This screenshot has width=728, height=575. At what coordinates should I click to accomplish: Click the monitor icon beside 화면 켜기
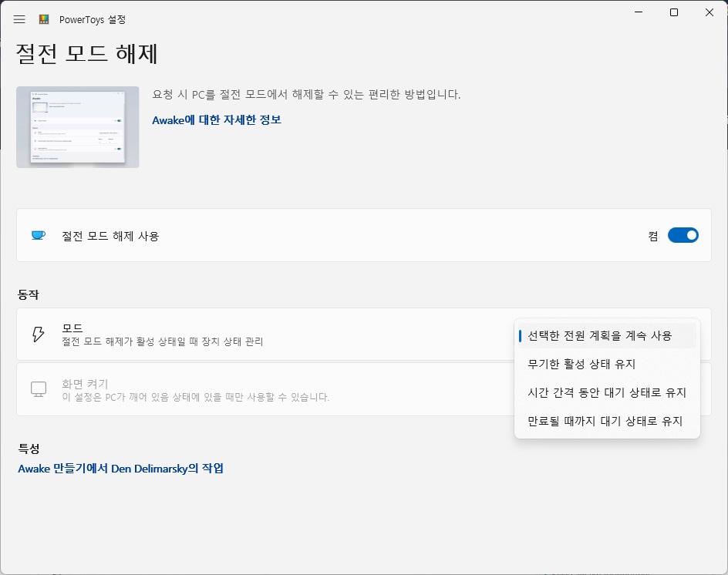pyautogui.click(x=39, y=389)
